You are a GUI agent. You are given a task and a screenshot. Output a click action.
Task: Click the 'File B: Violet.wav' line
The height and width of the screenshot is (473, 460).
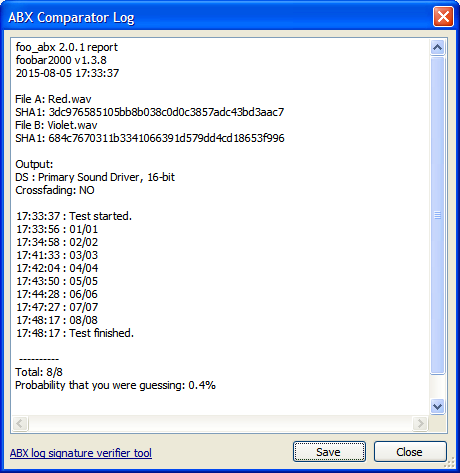point(56,125)
